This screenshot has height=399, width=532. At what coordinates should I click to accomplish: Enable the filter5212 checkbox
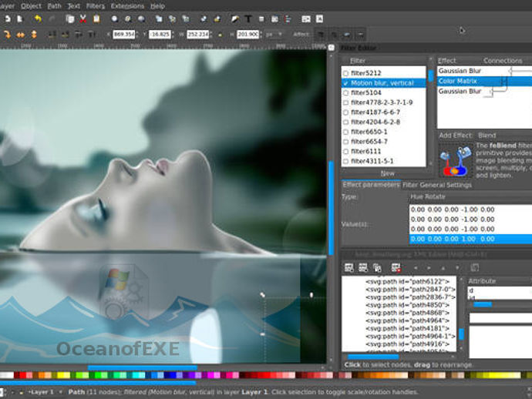pos(346,73)
